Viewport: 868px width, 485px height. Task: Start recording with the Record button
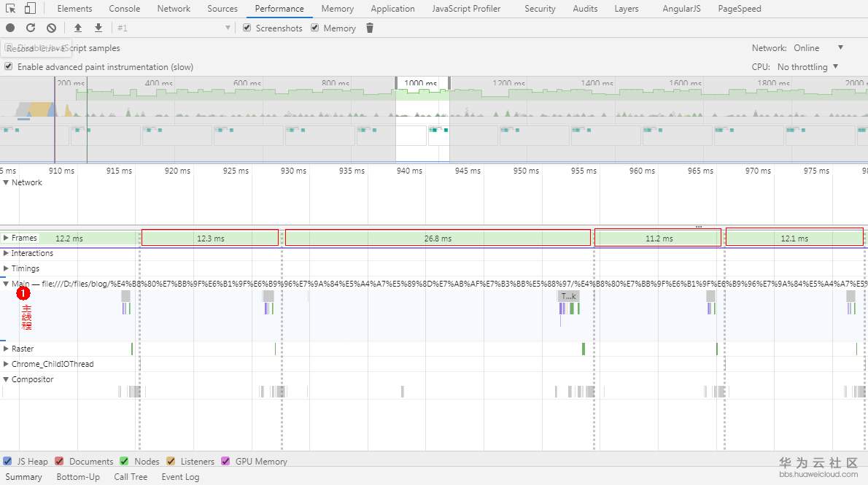click(10, 28)
